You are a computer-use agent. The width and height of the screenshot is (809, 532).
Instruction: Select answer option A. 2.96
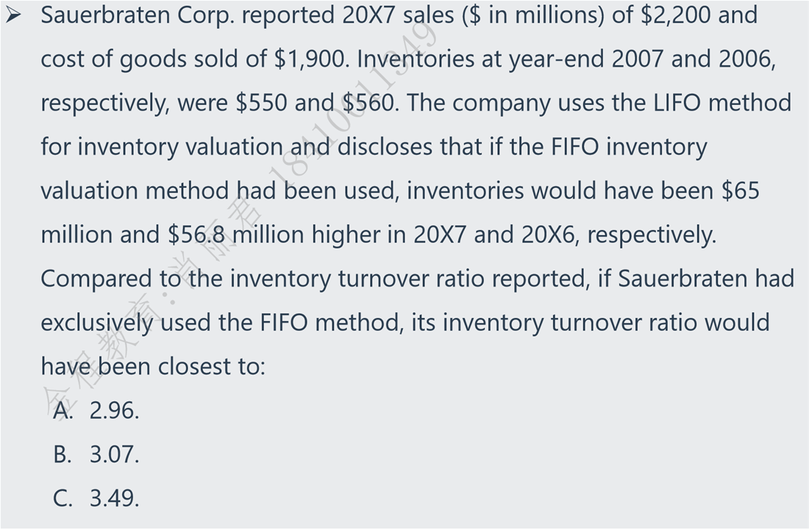[x=96, y=411]
